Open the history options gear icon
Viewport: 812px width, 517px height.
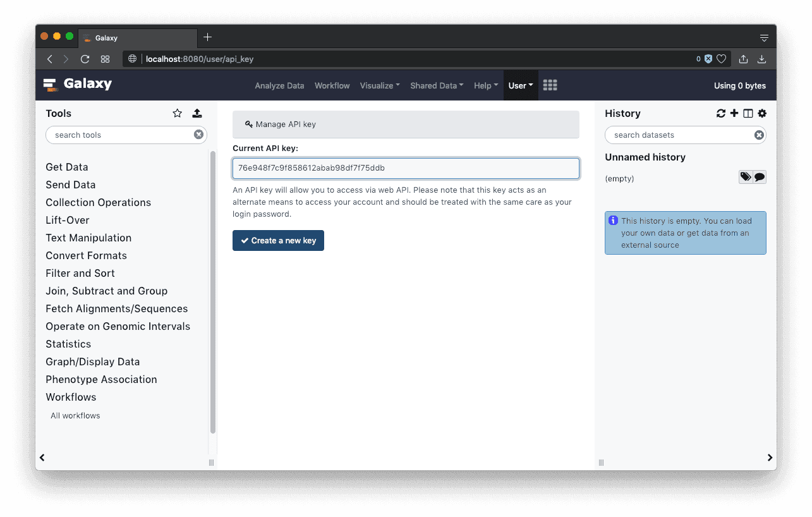pos(762,113)
